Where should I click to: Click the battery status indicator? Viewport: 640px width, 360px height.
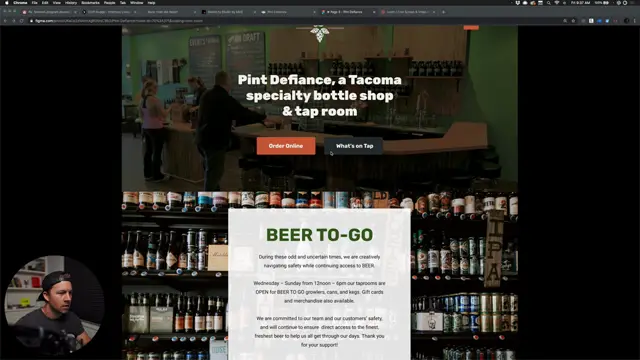click(602, 2)
